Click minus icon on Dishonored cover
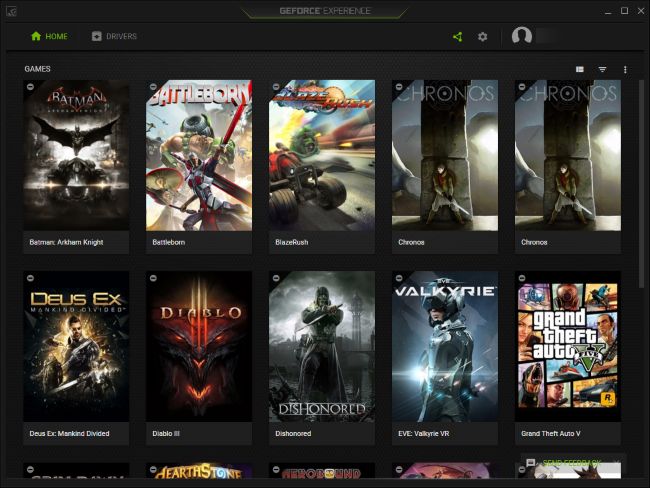This screenshot has height=488, width=650. [x=276, y=278]
